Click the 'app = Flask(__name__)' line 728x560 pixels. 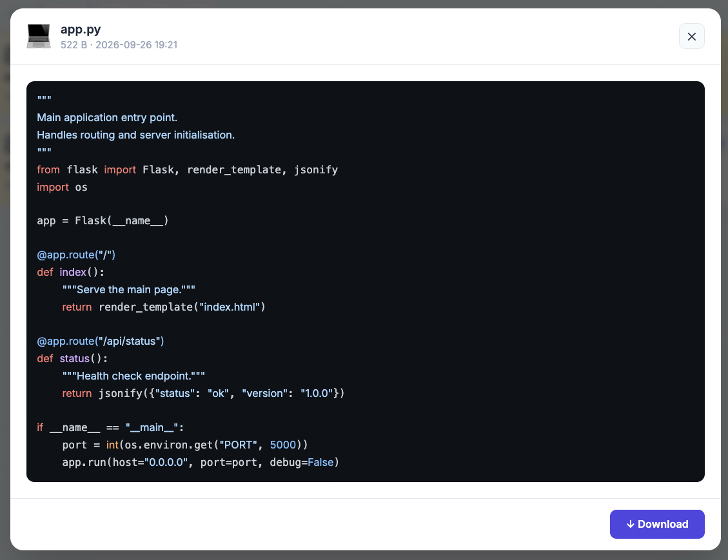(x=103, y=221)
